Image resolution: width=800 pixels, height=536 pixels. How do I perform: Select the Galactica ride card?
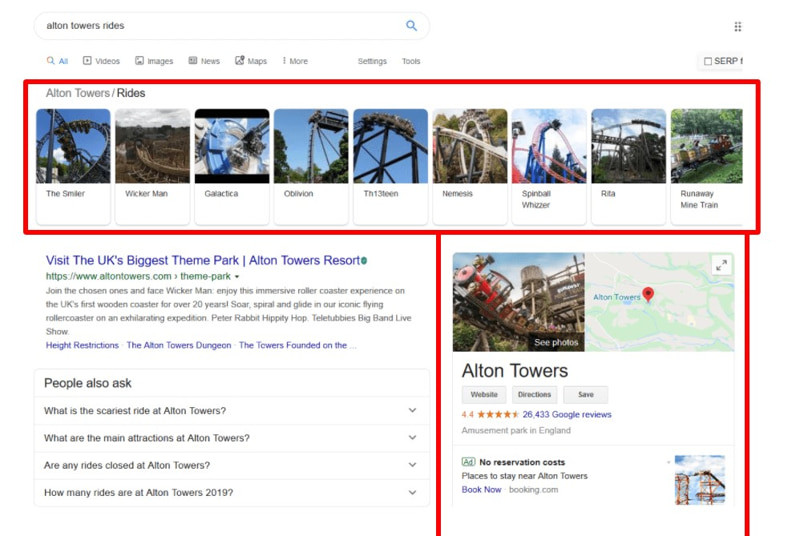[x=232, y=166]
